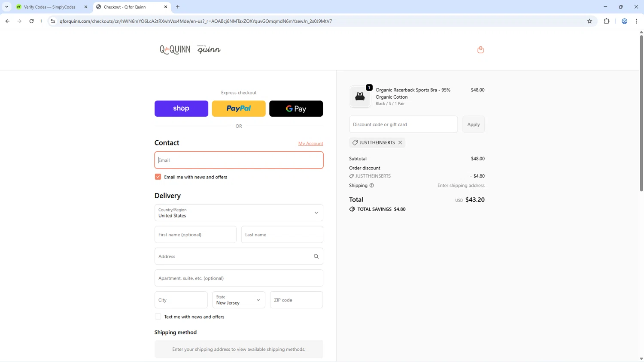The width and height of the screenshot is (644, 362).
Task: Click the Order discount amount − $4.80
Action: pyautogui.click(x=477, y=176)
